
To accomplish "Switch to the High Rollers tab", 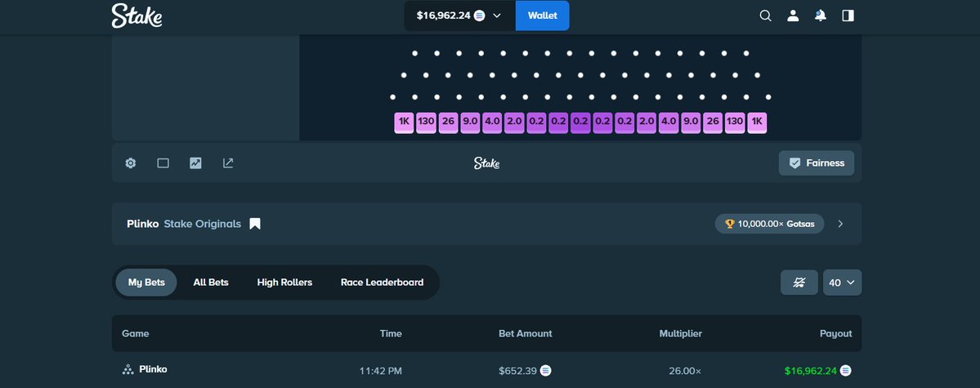I will pyautogui.click(x=284, y=283).
